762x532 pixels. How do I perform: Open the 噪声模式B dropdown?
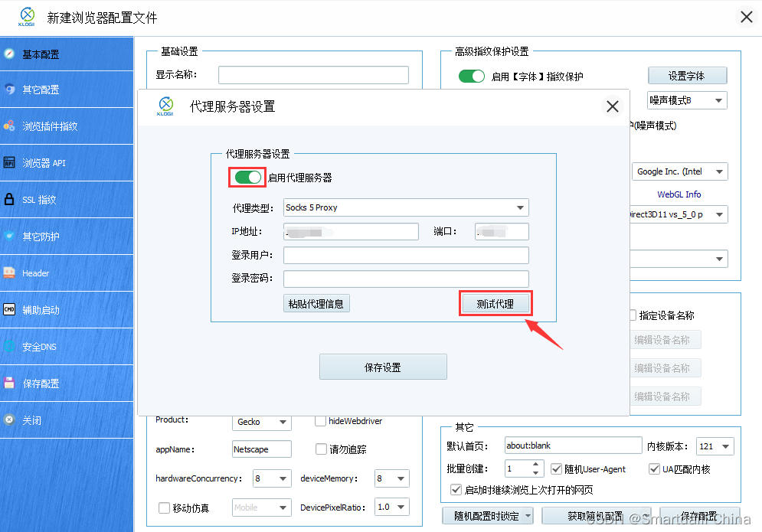687,100
